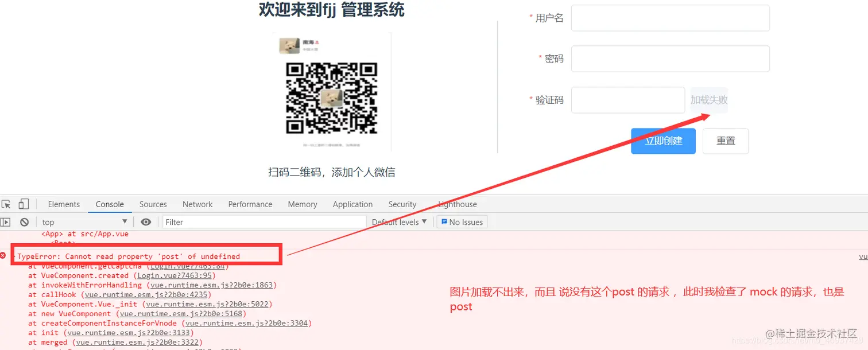
Task: Switch to the Elements tab
Action: click(x=64, y=204)
